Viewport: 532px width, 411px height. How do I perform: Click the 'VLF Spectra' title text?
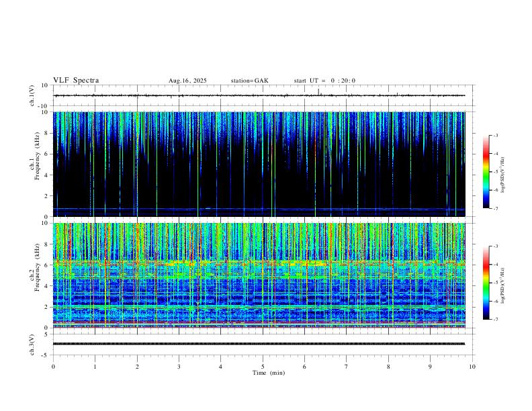pos(76,81)
